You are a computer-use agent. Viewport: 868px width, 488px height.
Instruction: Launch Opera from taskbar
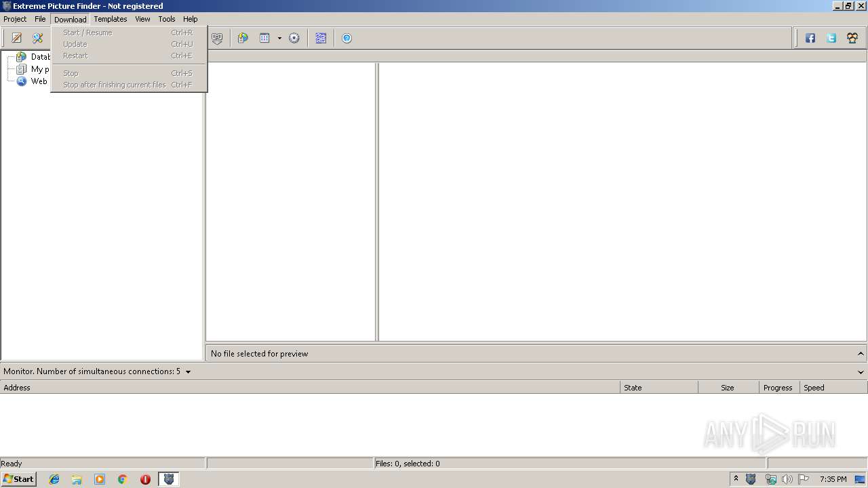pos(145,479)
